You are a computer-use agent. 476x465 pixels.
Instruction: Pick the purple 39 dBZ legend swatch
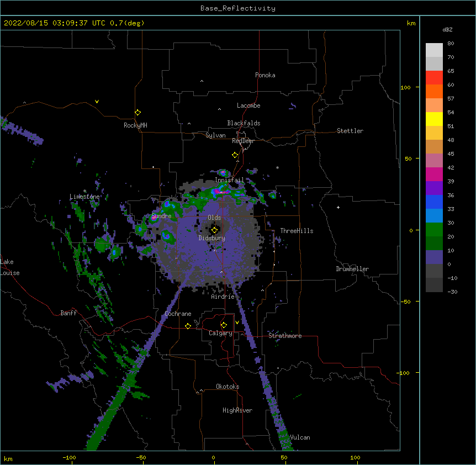point(434,188)
